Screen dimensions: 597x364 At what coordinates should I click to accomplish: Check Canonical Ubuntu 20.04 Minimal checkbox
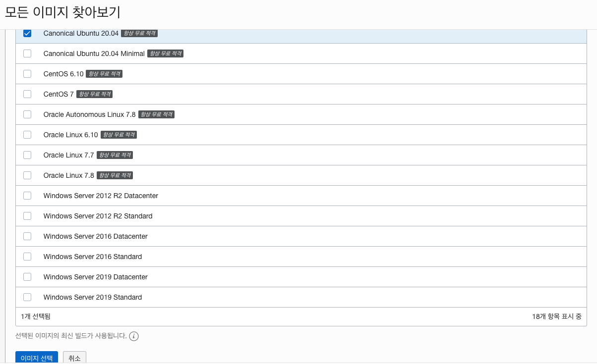27,53
